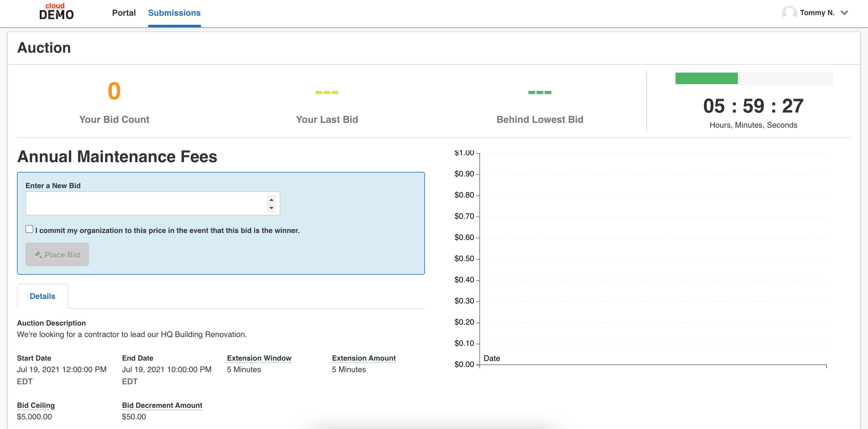Screen dimensions: 868x429
Task: Click the gavel icon on Place Bid
Action: tap(38, 255)
